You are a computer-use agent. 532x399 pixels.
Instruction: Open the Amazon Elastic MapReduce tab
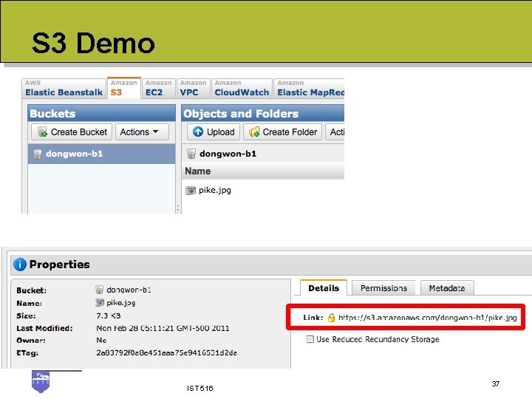[310, 88]
